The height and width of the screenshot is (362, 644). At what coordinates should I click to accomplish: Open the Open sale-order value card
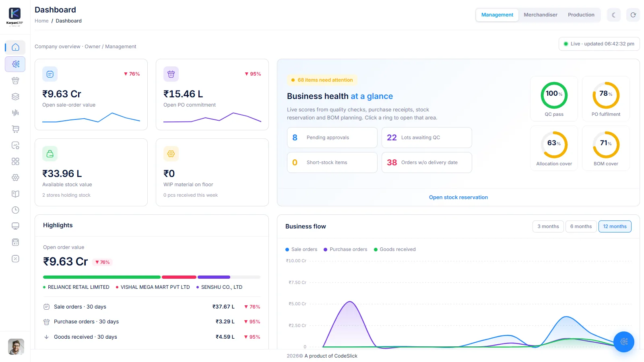pyautogui.click(x=91, y=95)
